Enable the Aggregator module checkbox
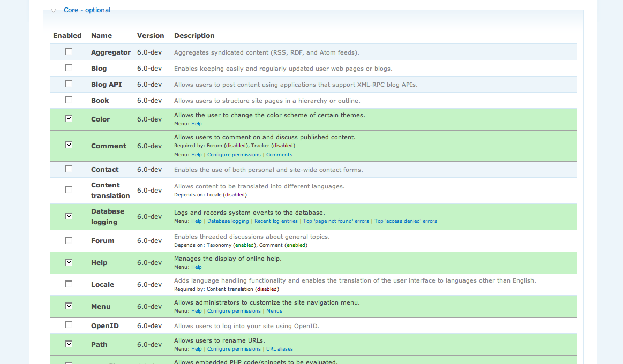 tap(69, 51)
